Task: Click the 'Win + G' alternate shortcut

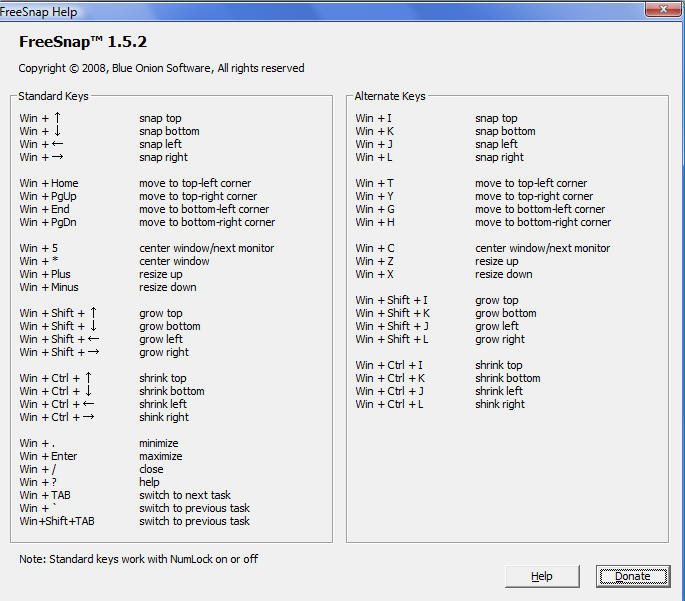Action: (x=375, y=209)
